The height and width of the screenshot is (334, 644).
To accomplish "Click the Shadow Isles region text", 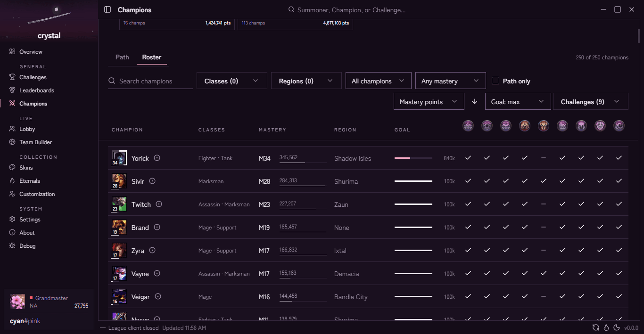I will coord(353,158).
